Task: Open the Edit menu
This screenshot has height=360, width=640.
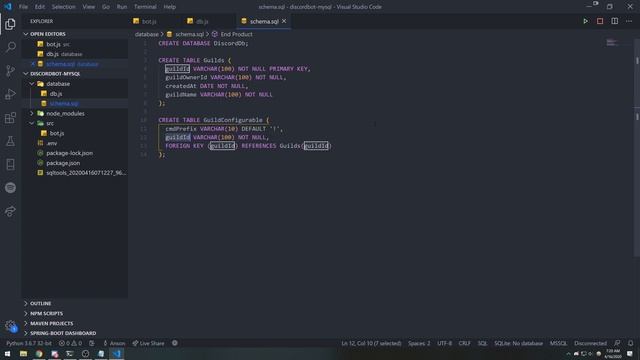Action: pyautogui.click(x=40, y=7)
